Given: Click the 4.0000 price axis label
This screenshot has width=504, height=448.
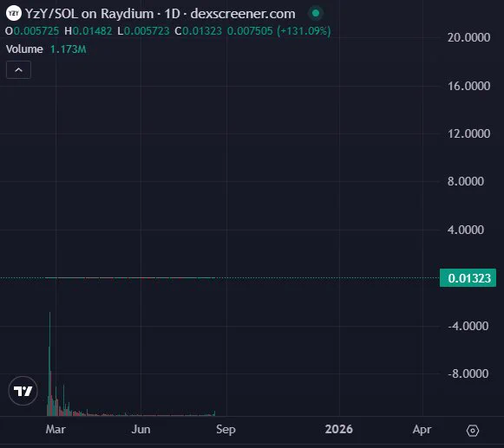Looking at the screenshot, I should [x=466, y=230].
